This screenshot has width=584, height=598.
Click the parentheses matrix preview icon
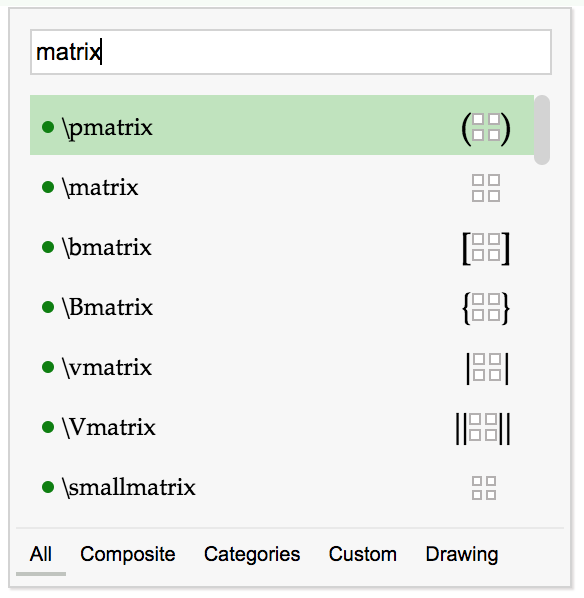click(x=486, y=128)
